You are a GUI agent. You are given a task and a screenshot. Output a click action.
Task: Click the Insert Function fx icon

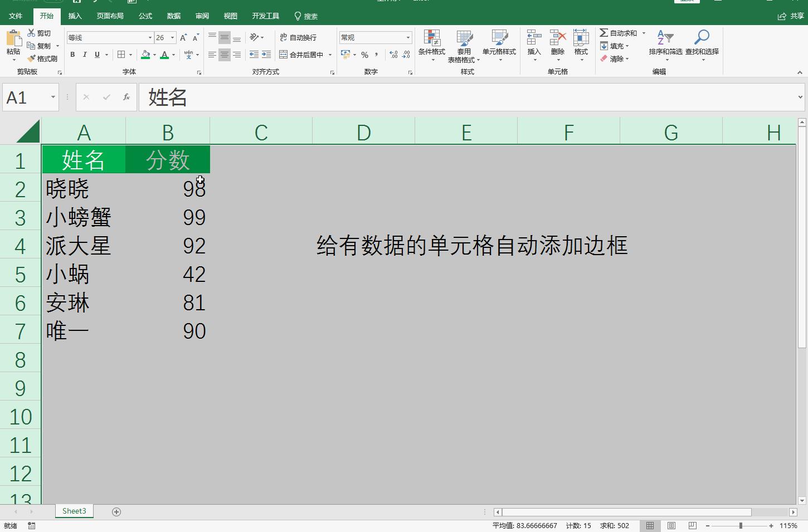pos(126,97)
